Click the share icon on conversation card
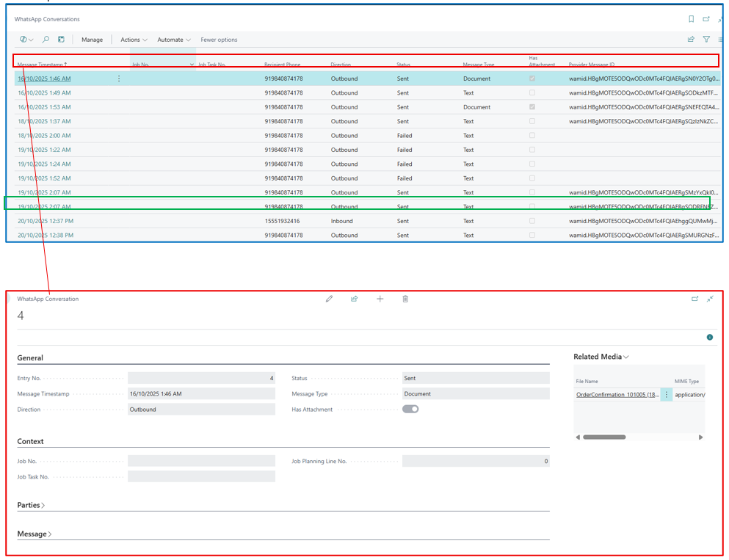729x560 pixels. click(354, 299)
